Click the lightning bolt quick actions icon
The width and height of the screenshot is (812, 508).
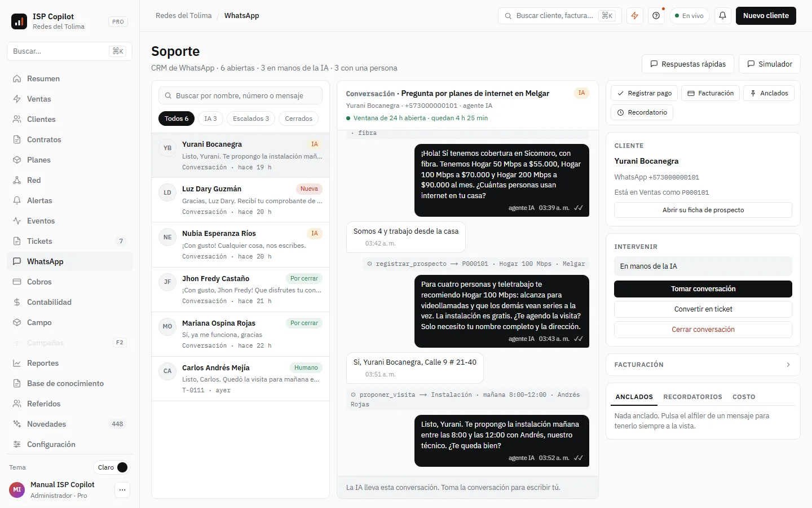click(x=635, y=16)
